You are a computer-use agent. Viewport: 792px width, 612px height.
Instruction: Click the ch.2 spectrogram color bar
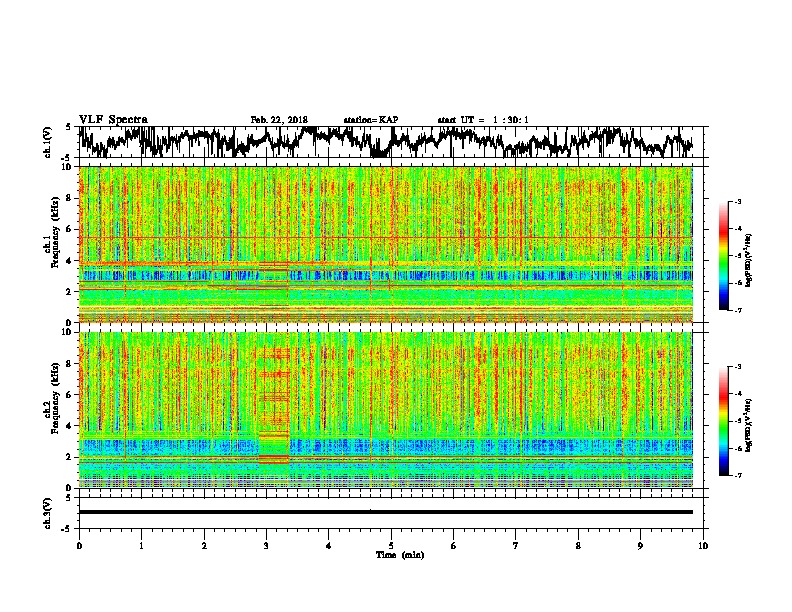(724, 421)
